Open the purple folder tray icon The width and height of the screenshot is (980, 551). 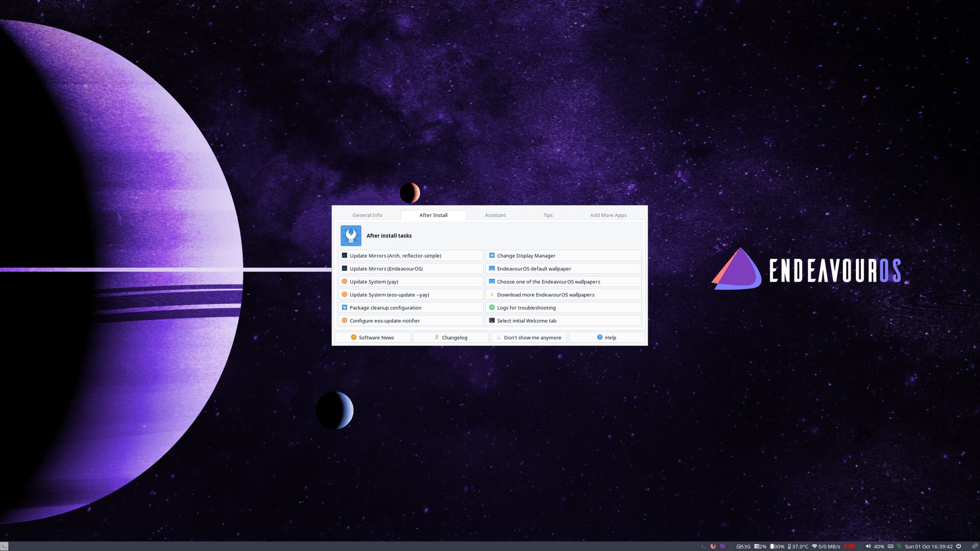(x=722, y=546)
